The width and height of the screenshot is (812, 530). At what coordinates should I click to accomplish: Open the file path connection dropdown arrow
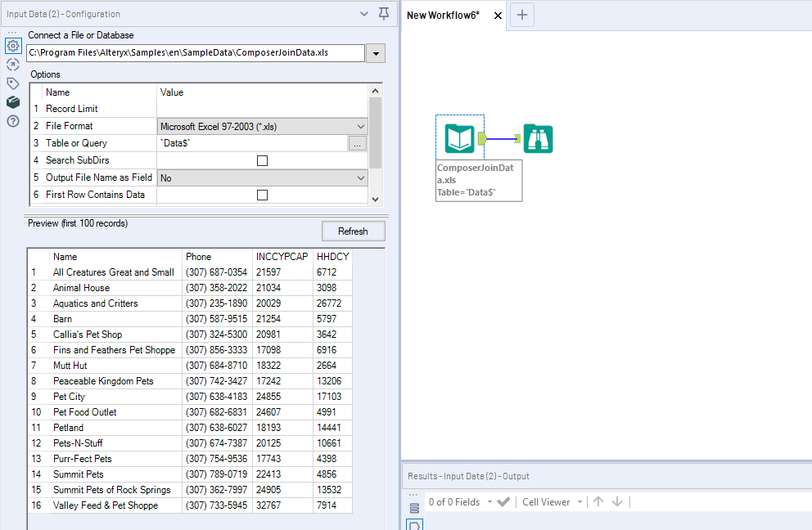pos(376,53)
